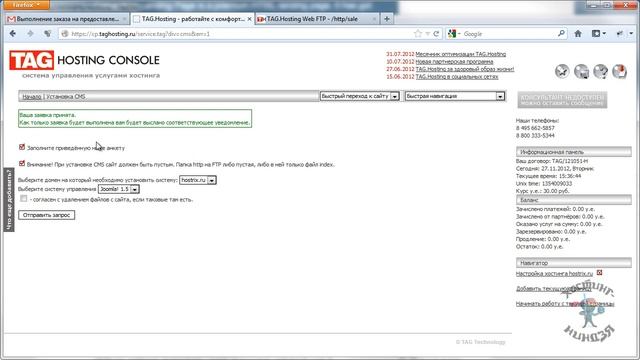
Task: Open a new browser tab
Action: [387, 19]
